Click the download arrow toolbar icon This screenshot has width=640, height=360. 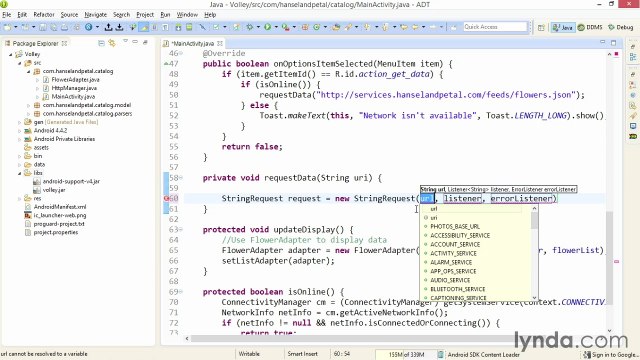[119, 27]
